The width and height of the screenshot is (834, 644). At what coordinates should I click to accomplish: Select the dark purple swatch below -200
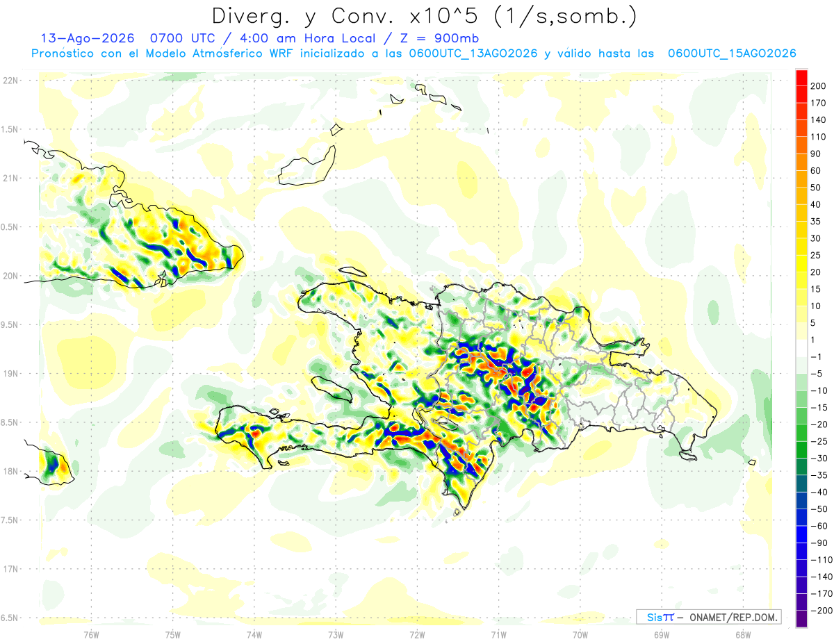[x=801, y=618]
